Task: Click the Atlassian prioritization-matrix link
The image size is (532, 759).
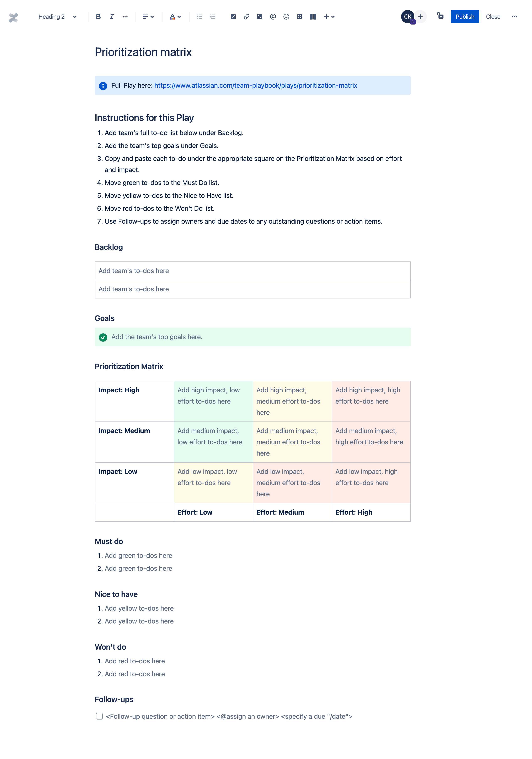Action: 256,85
